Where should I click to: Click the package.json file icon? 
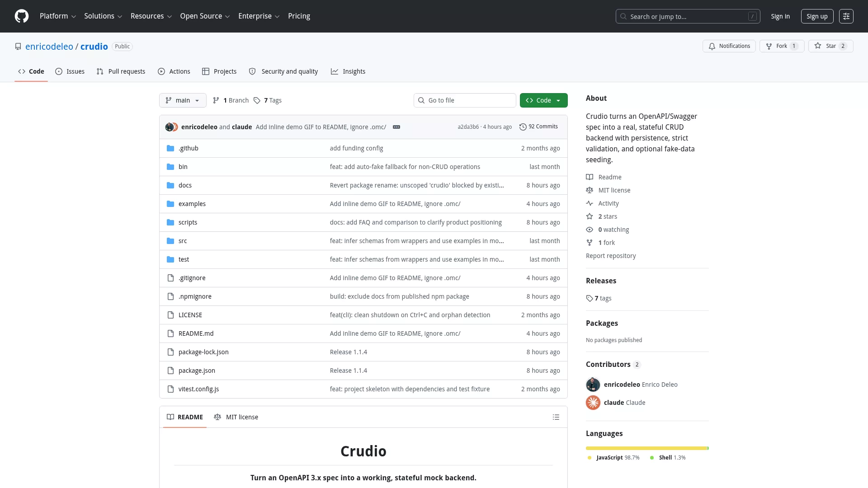click(170, 371)
